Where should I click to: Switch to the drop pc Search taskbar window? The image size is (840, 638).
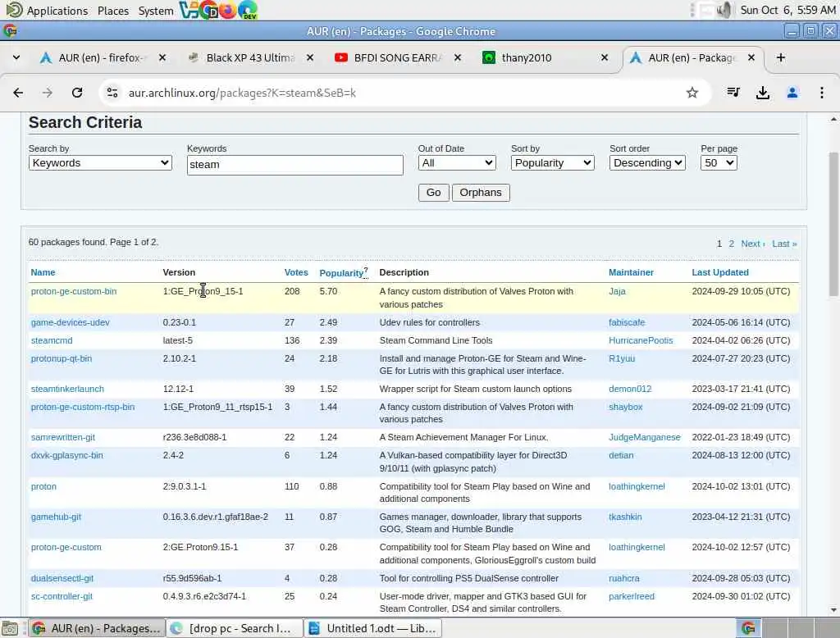[235, 628]
